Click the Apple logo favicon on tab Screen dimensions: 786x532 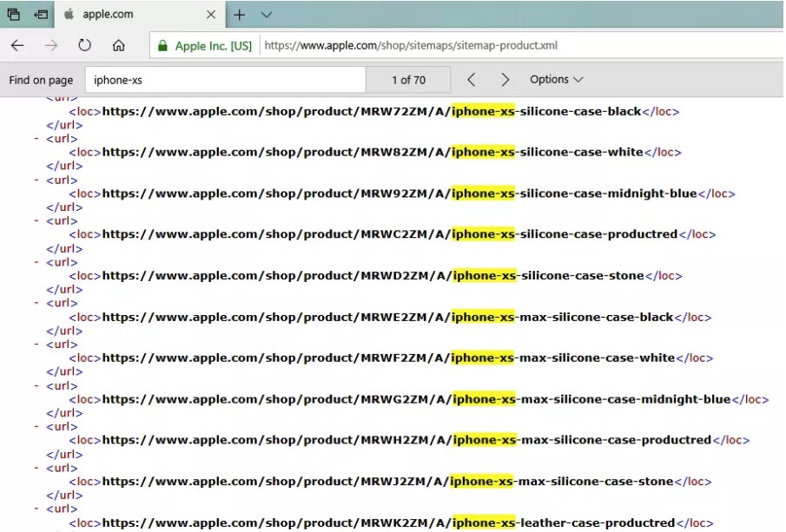[69, 14]
